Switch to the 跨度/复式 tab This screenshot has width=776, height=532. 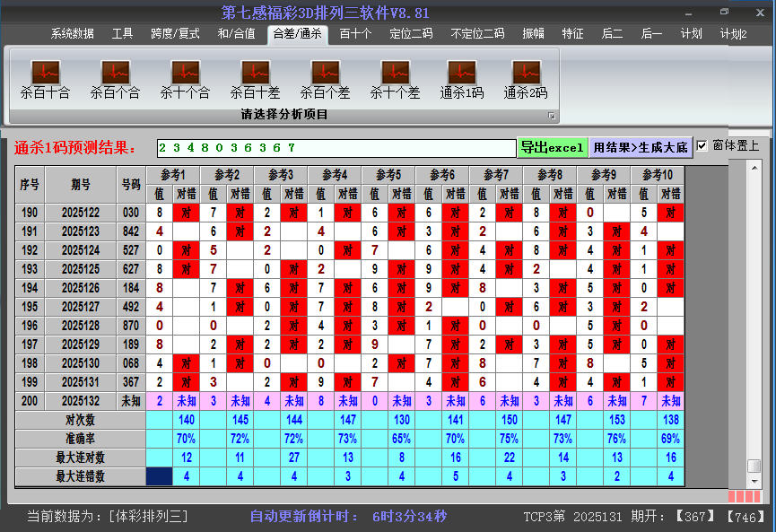175,34
